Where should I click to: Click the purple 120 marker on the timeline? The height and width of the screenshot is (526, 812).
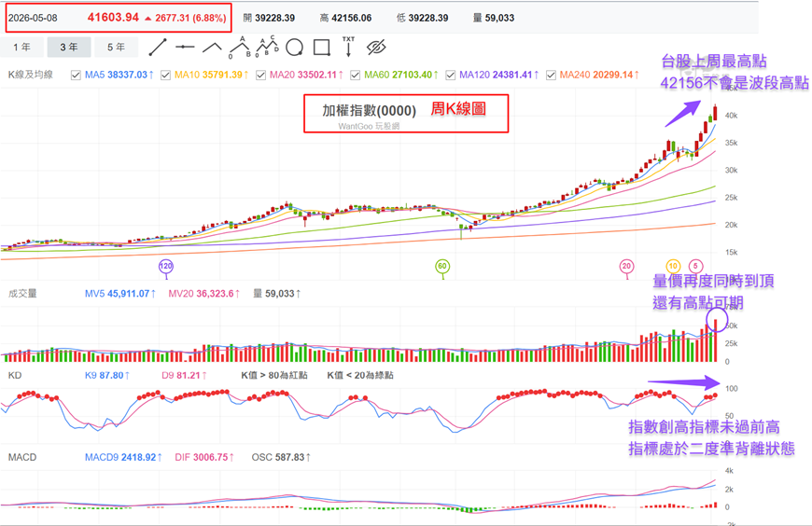pos(166,266)
